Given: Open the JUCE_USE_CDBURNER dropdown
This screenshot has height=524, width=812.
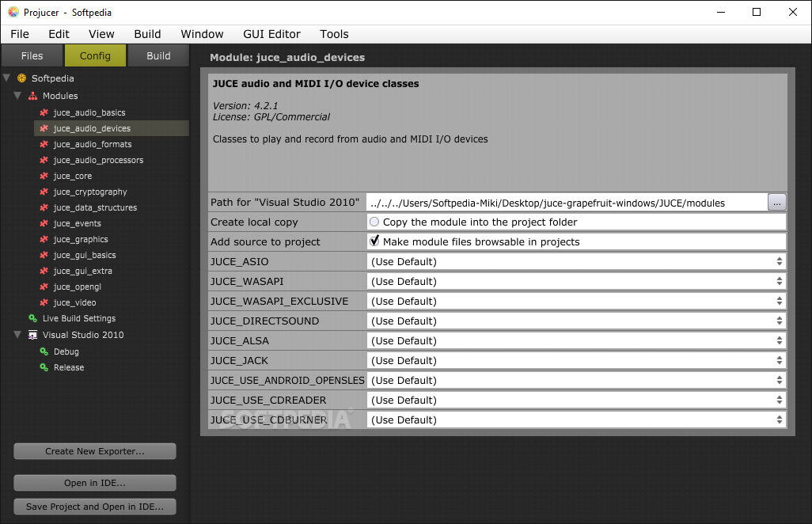Looking at the screenshot, I should point(576,420).
